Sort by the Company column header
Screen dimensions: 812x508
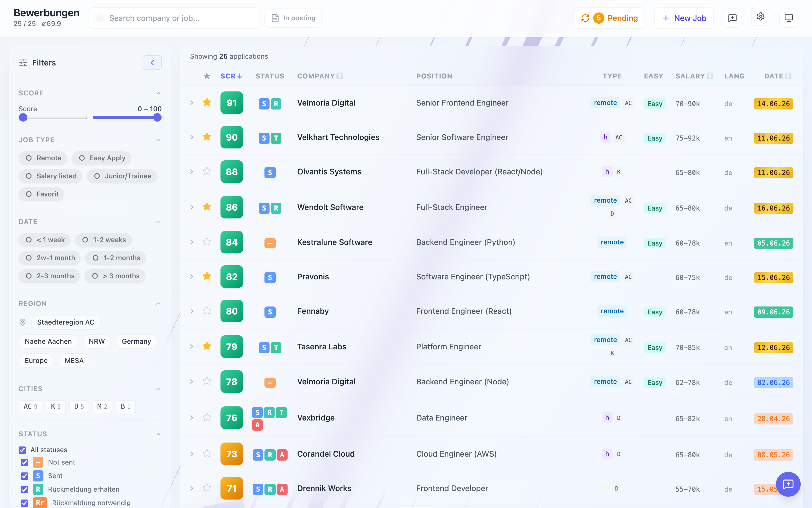320,76
